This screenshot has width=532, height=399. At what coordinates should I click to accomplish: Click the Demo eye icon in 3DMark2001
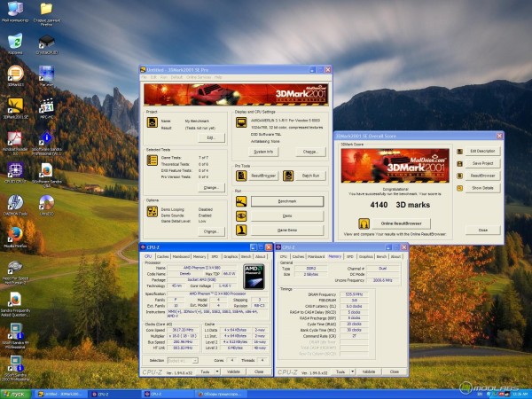click(x=241, y=215)
